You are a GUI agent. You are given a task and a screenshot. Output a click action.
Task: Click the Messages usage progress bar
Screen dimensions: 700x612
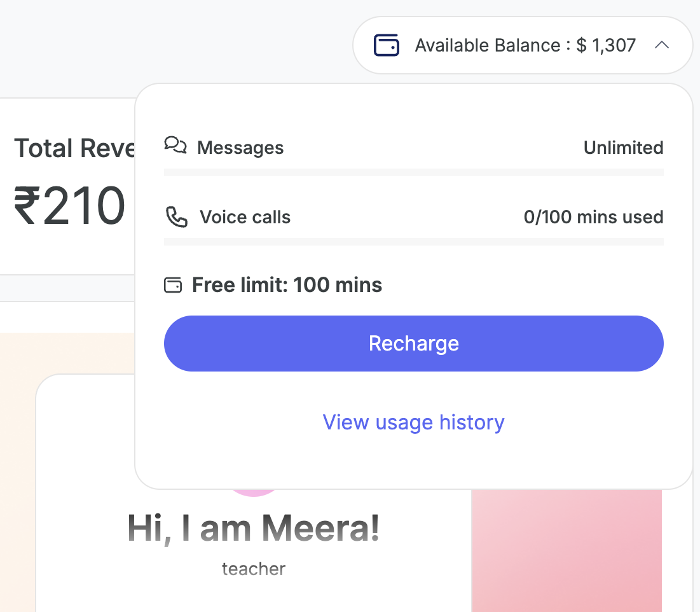pyautogui.click(x=413, y=172)
